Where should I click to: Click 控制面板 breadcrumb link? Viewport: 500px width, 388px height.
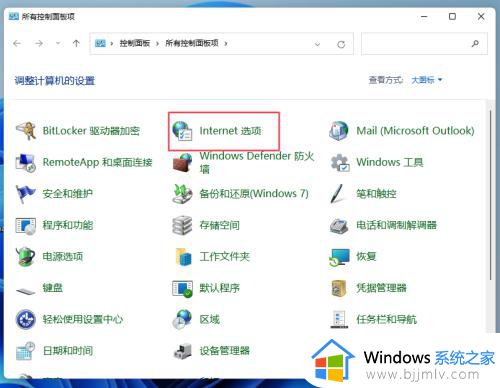[x=135, y=43]
